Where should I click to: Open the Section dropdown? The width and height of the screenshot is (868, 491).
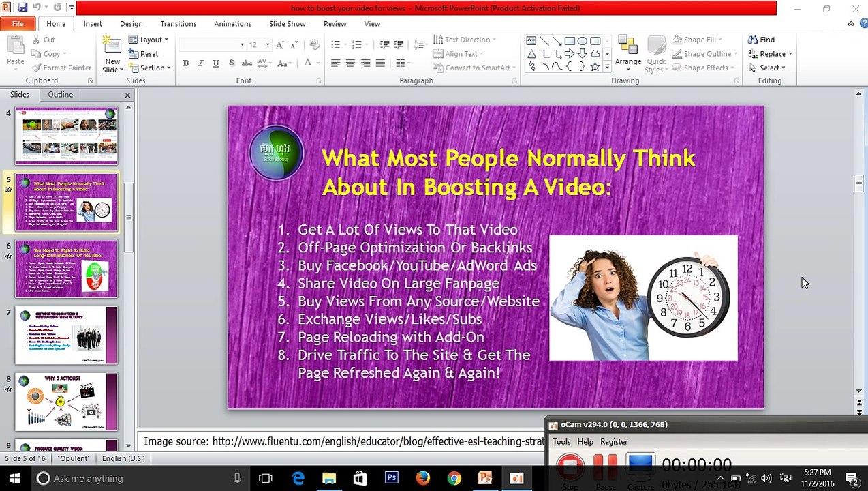(150, 68)
